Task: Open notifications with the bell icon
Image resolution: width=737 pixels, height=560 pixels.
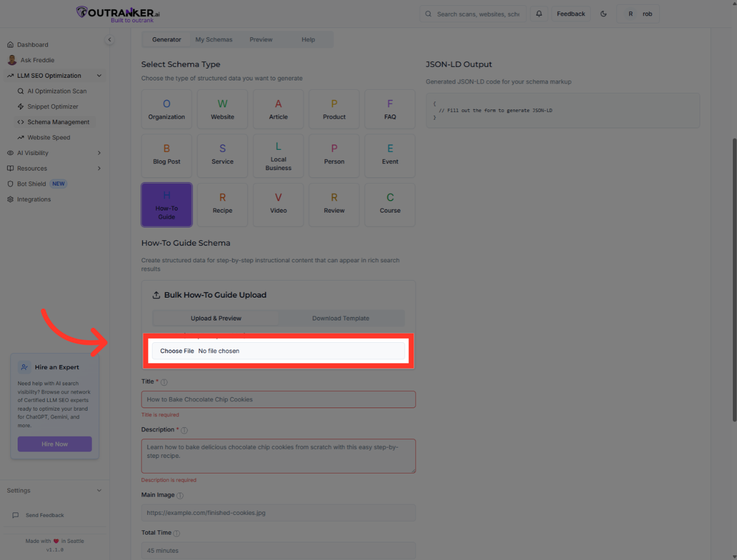Action: point(539,14)
